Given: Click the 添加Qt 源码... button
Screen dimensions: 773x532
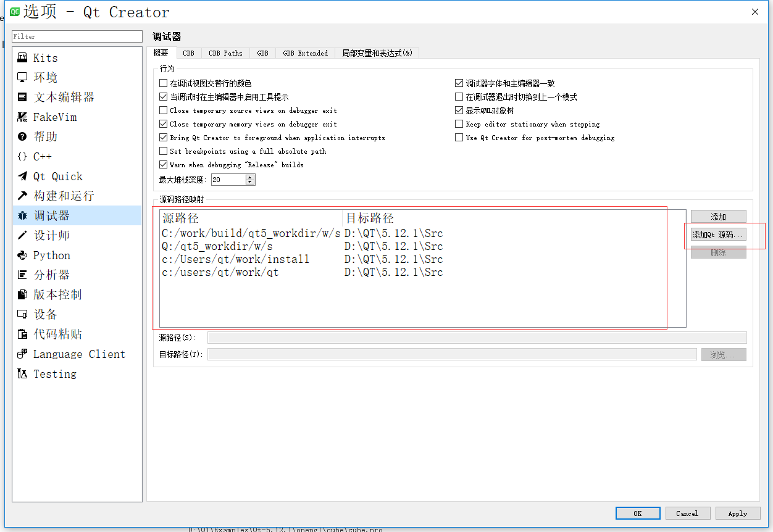Looking at the screenshot, I should pos(718,235).
